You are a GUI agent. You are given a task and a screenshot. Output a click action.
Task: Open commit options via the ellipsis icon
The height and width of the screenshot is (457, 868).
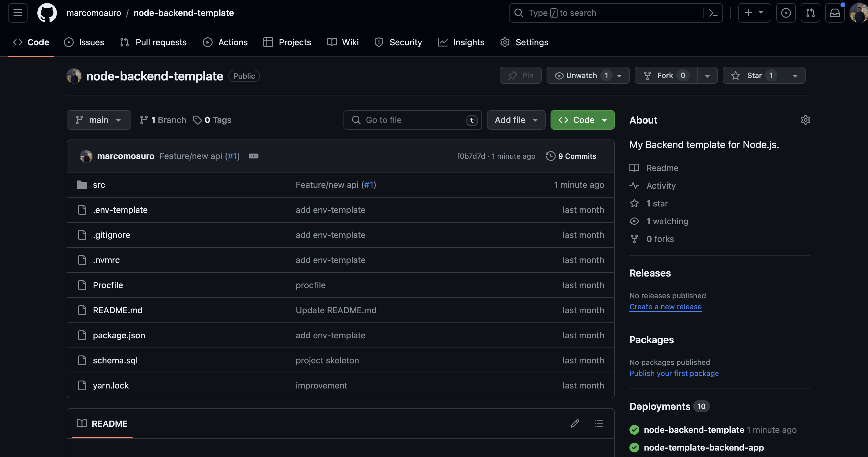pos(253,156)
